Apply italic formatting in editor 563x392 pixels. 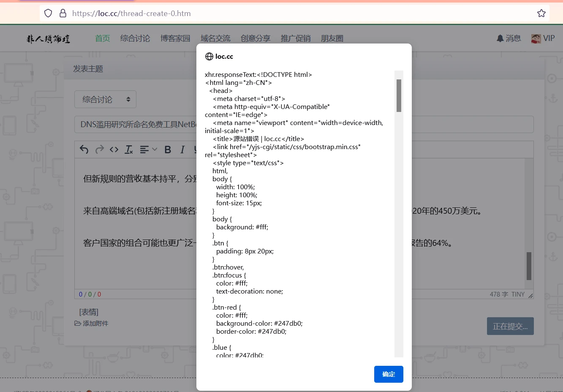182,150
